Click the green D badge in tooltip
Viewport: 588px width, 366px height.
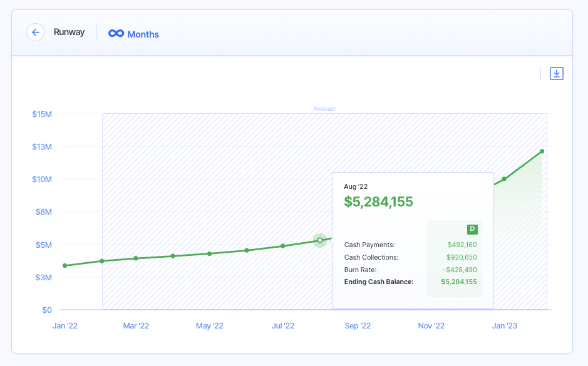[x=472, y=229]
